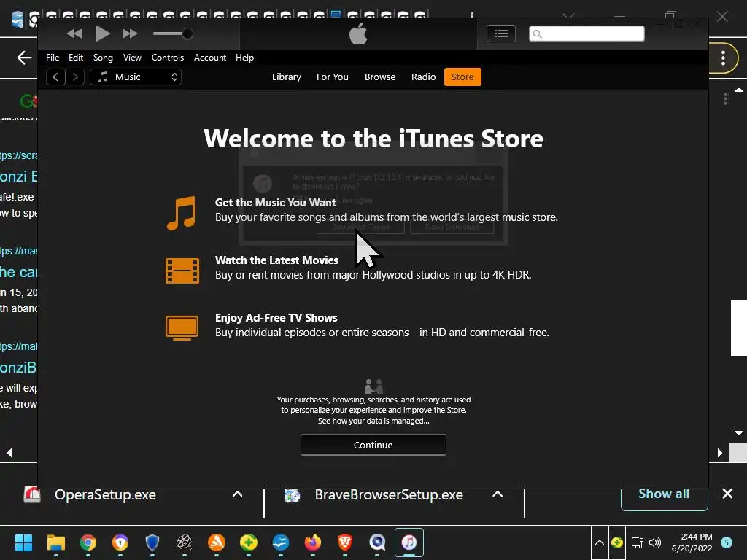Click Watch the Latest Movies heading
The height and width of the screenshot is (560, 747).
pyautogui.click(x=276, y=260)
